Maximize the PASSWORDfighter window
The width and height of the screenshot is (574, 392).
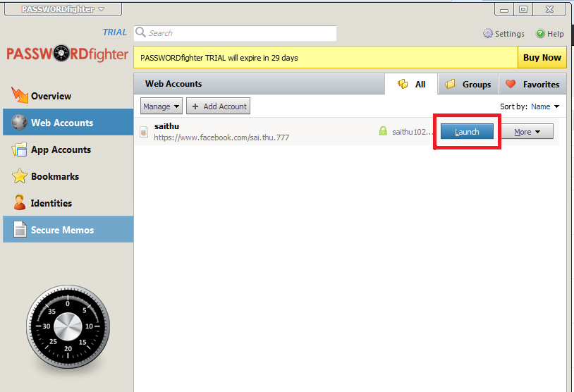click(523, 9)
